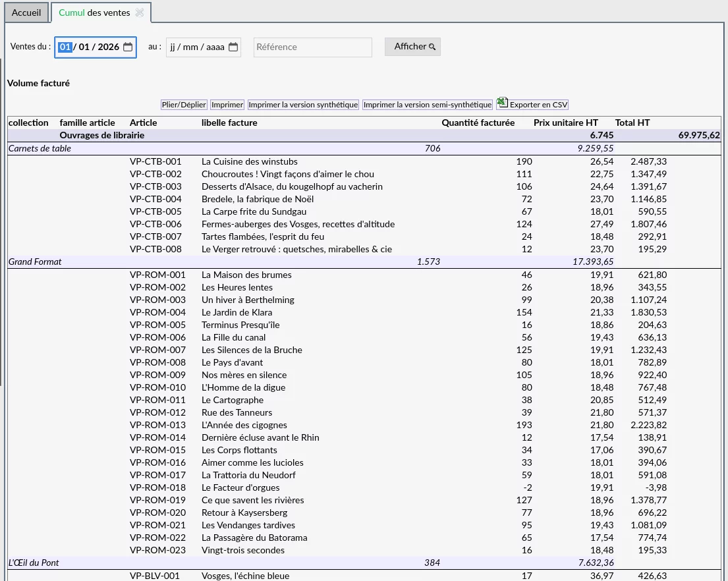
Task: Click the Total HT column header
Action: click(632, 123)
